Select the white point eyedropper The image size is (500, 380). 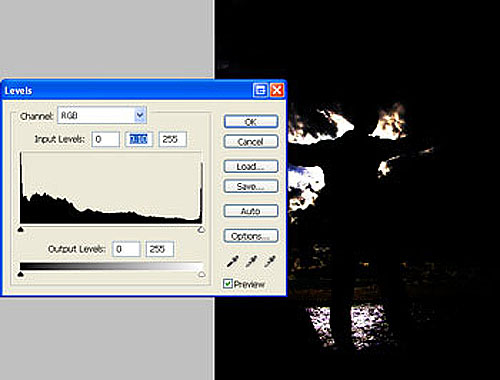tap(269, 262)
